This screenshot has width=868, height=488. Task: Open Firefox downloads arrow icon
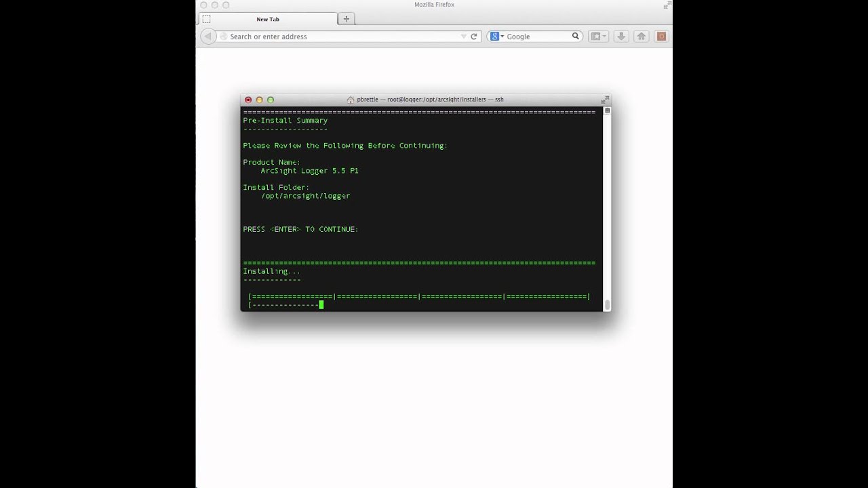(x=621, y=37)
